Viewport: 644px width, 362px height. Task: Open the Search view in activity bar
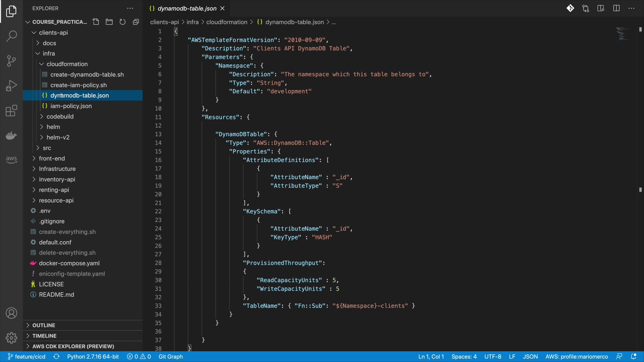pyautogui.click(x=11, y=36)
